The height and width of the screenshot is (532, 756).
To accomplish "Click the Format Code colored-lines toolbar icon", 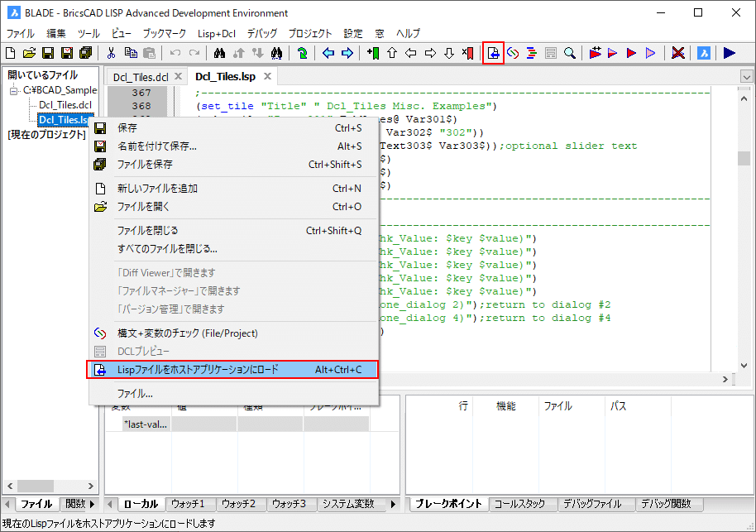I will 531,53.
